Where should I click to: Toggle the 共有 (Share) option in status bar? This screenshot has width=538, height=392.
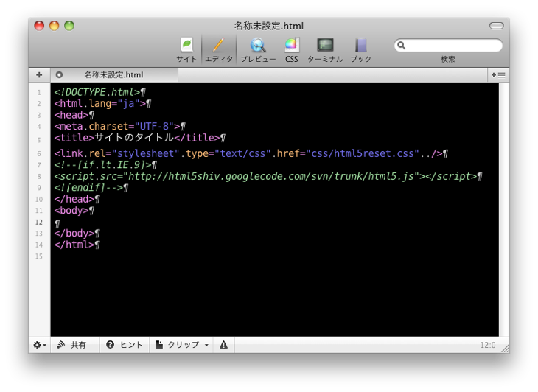tap(71, 345)
